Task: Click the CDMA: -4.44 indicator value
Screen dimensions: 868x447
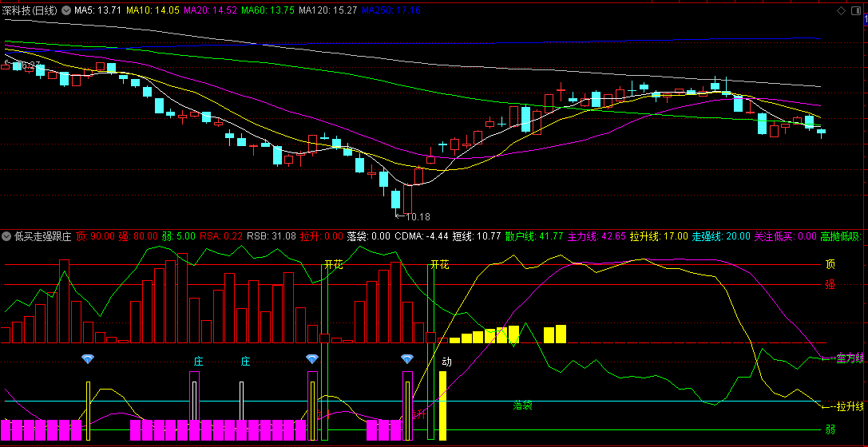Action: [422, 237]
